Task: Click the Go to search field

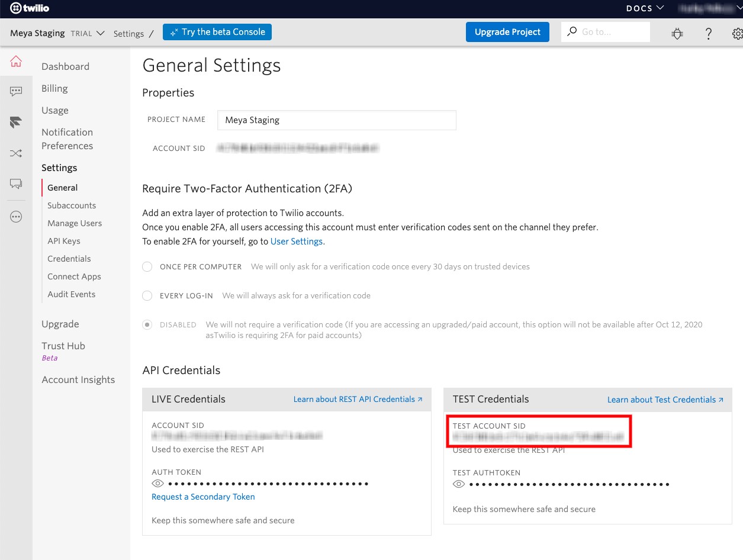Action: [x=605, y=32]
